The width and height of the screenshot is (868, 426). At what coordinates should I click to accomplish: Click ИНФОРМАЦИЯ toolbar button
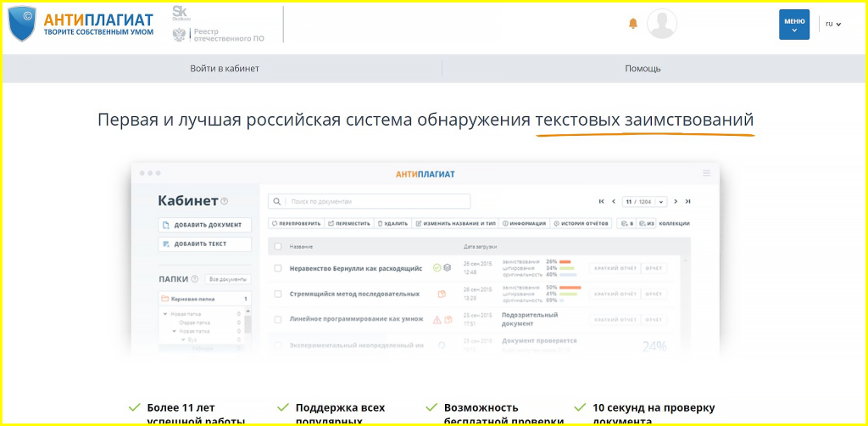(524, 224)
